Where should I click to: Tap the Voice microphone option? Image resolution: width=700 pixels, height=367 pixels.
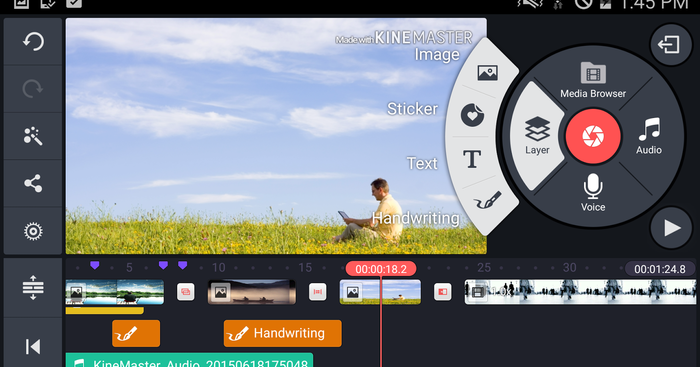[x=593, y=192]
